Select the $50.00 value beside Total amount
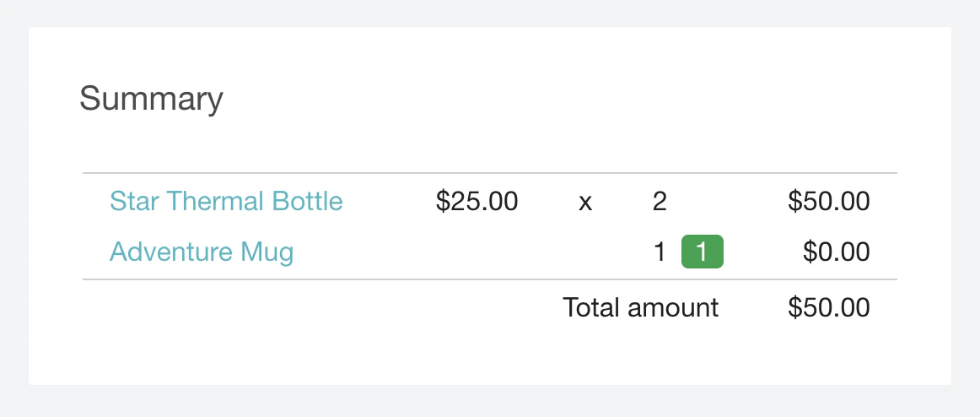980x417 pixels. 828,307
